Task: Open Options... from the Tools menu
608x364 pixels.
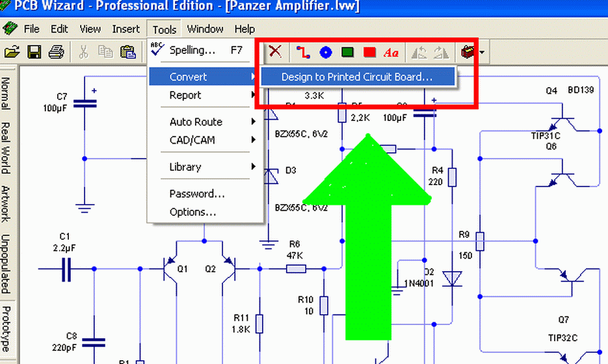Action: 206,212
